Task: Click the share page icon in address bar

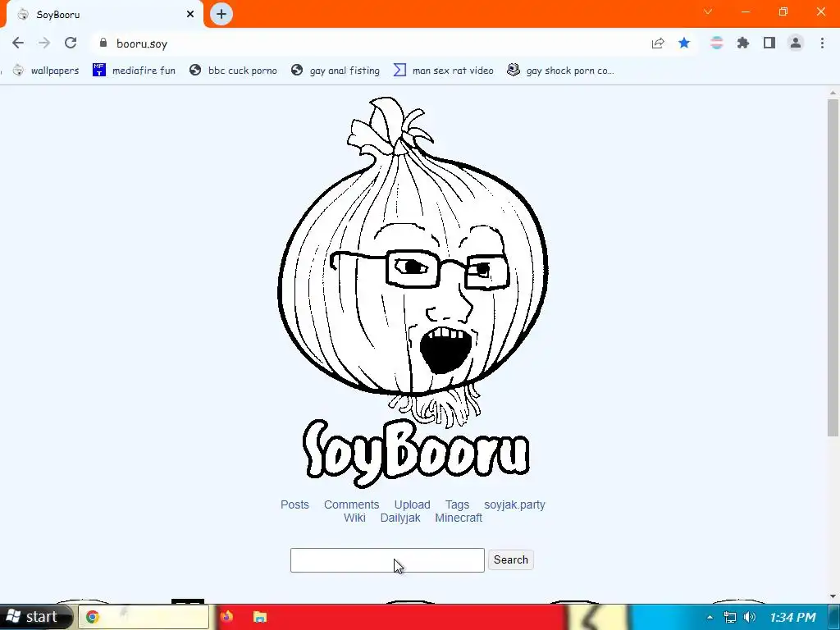Action: pos(658,43)
